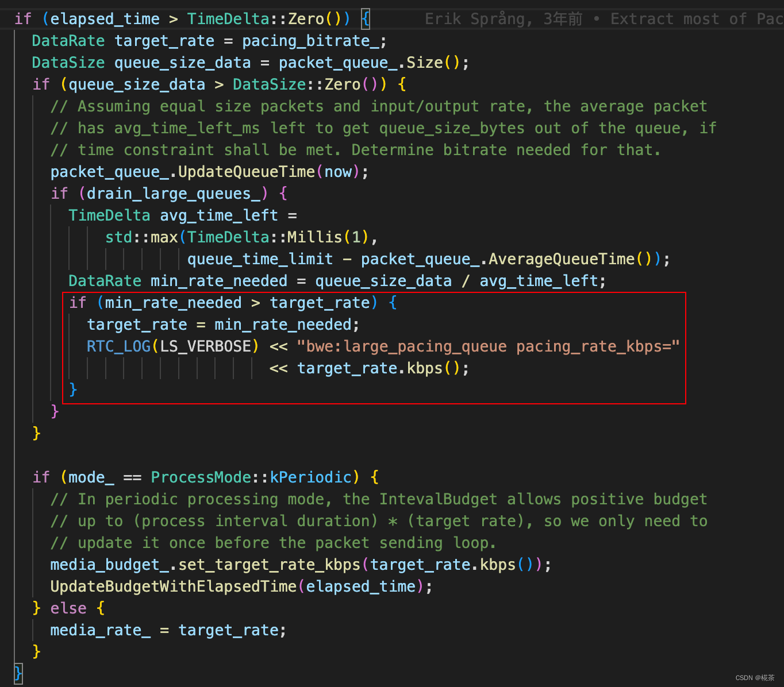This screenshot has height=687, width=784.
Task: Click 'target_rate.kbps()' in the log continuation line
Action: 379,368
